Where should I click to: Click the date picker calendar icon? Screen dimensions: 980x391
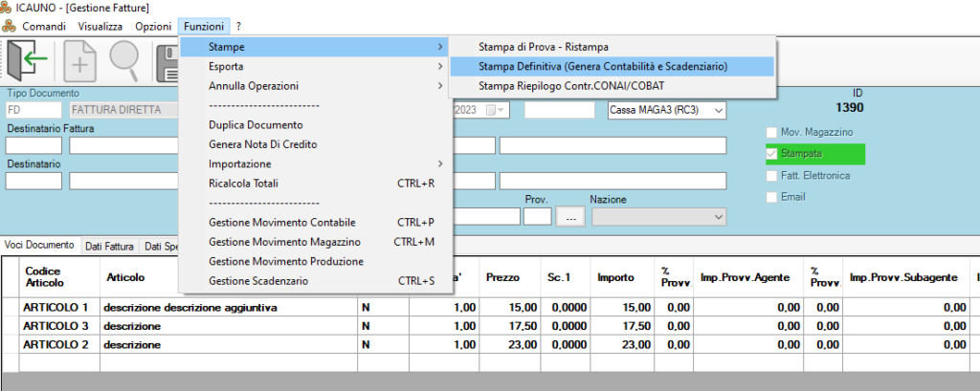click(x=492, y=110)
